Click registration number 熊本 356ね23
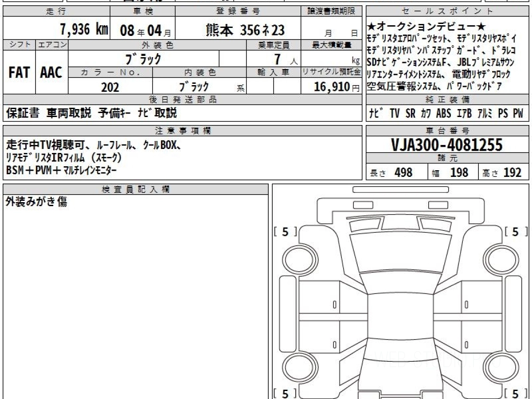 [x=245, y=30]
